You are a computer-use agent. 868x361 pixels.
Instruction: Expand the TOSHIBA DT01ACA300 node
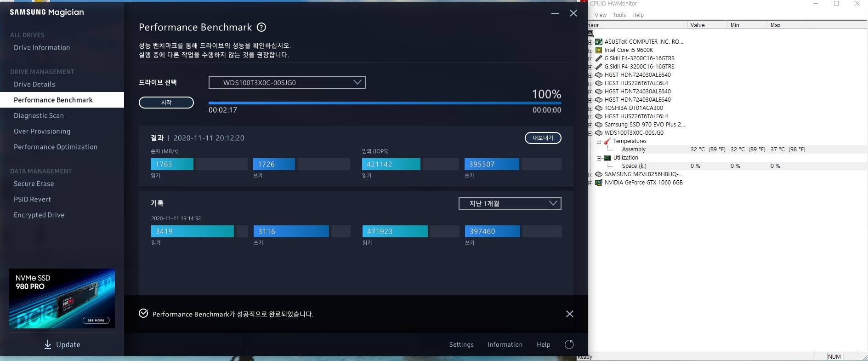590,108
